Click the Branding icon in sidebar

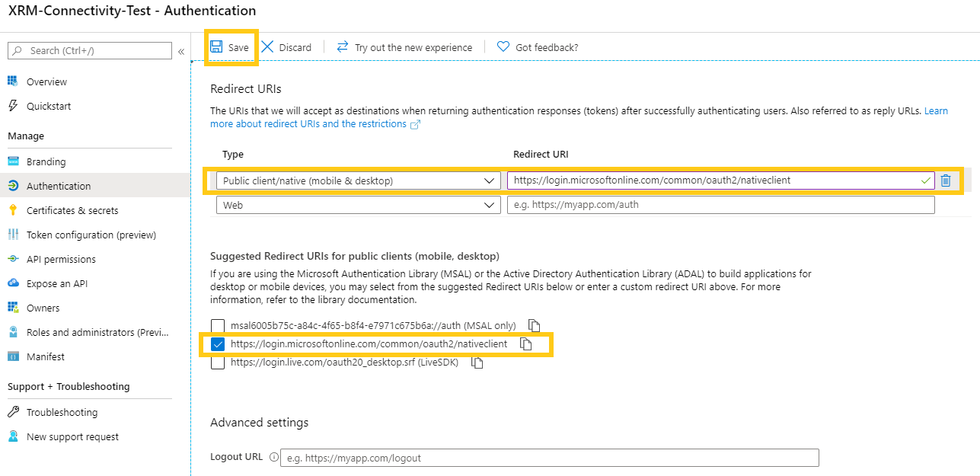pos(13,161)
